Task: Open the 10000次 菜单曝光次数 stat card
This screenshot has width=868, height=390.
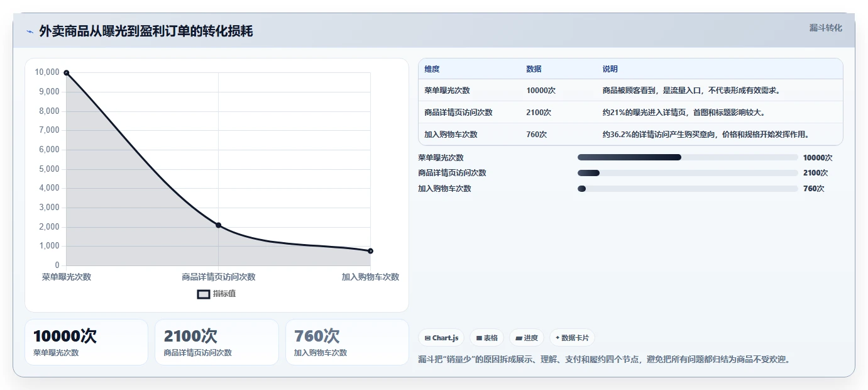Action: point(86,342)
